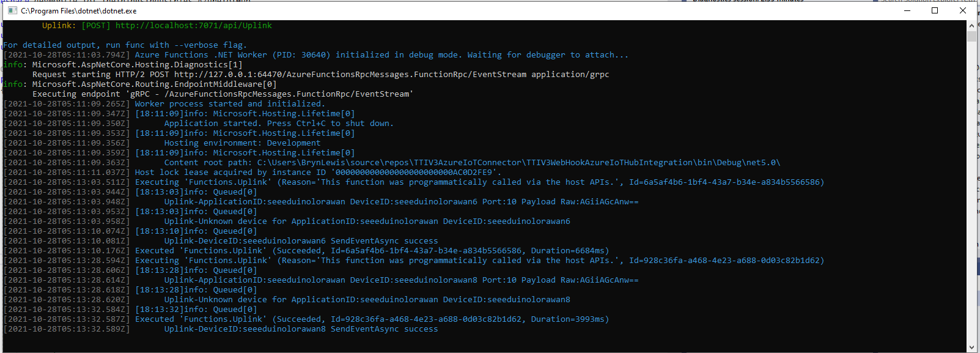Click the 'Unknown device' line for seeeduinolorawan8
Viewport: 980px width, 353px height.
[x=367, y=300]
